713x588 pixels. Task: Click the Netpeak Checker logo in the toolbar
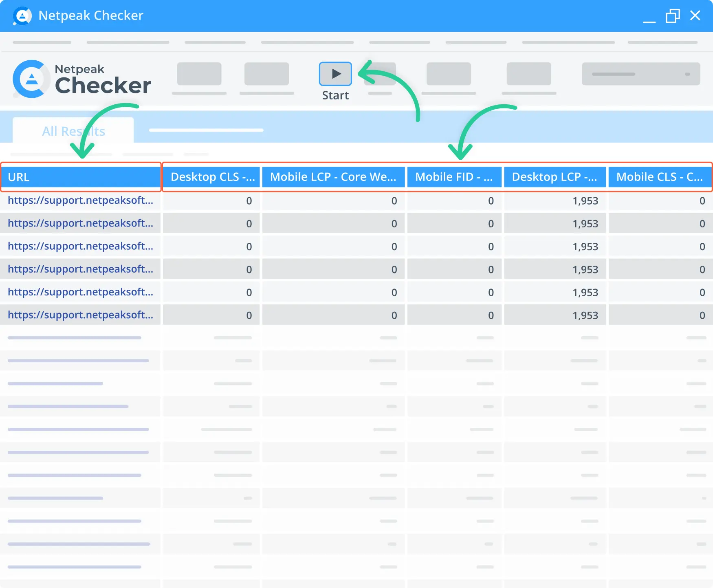82,79
